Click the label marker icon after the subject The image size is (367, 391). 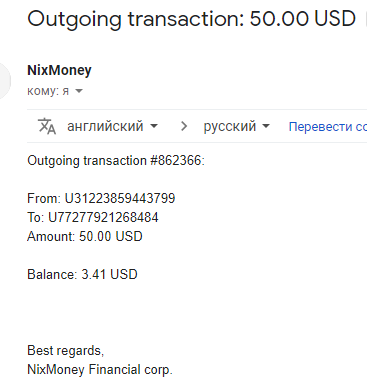coord(366,18)
